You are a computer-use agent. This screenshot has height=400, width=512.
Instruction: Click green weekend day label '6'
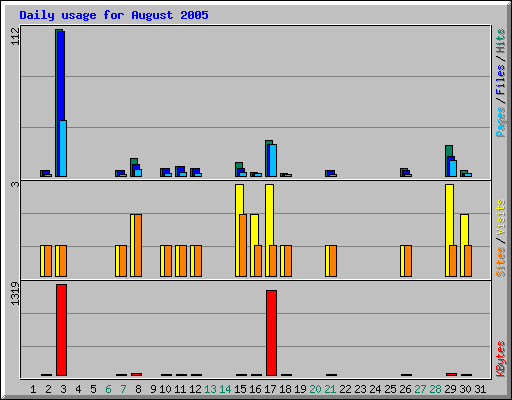108,389
